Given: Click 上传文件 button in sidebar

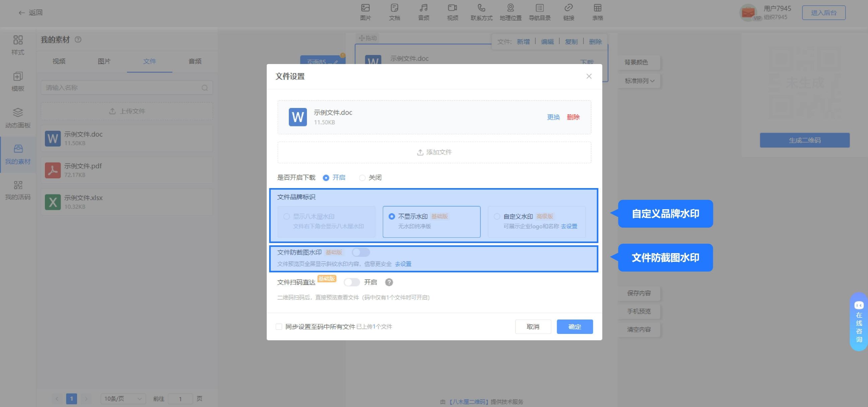Looking at the screenshot, I should (x=127, y=111).
